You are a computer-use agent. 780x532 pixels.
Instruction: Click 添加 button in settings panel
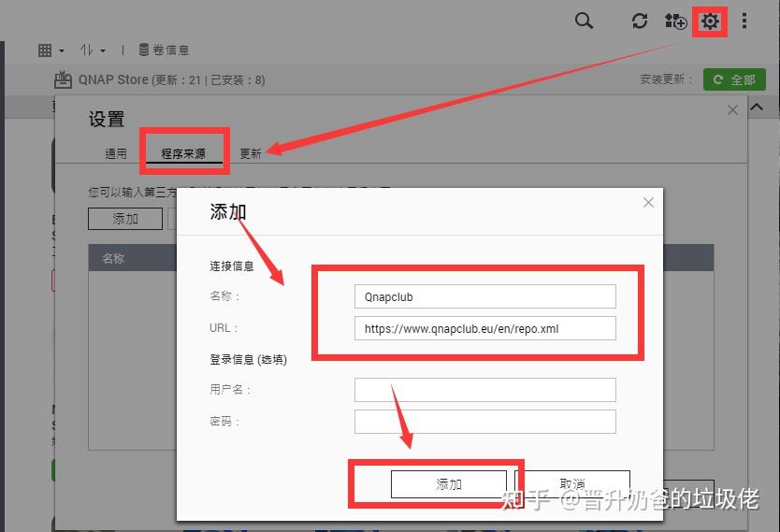125,219
